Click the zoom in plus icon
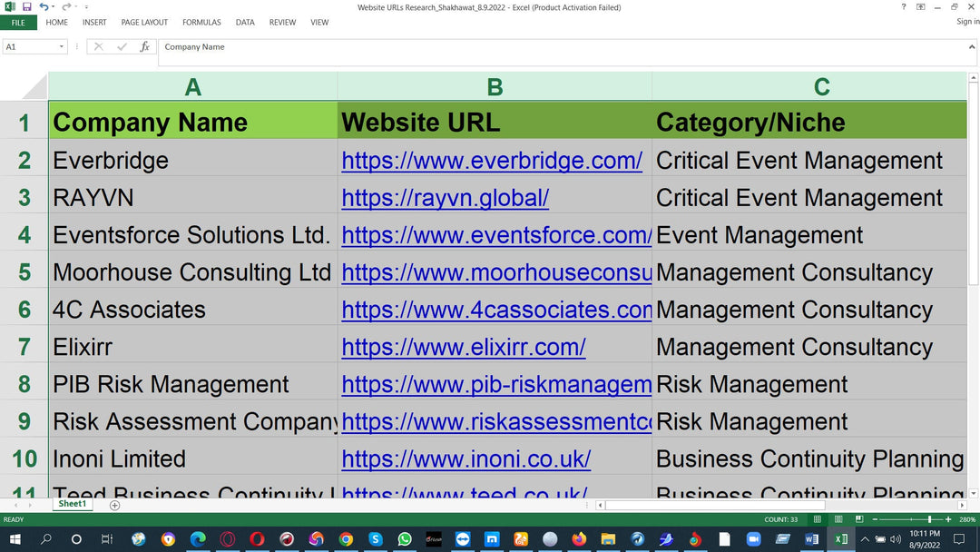Screen dimensions: 980x552 tap(948, 519)
